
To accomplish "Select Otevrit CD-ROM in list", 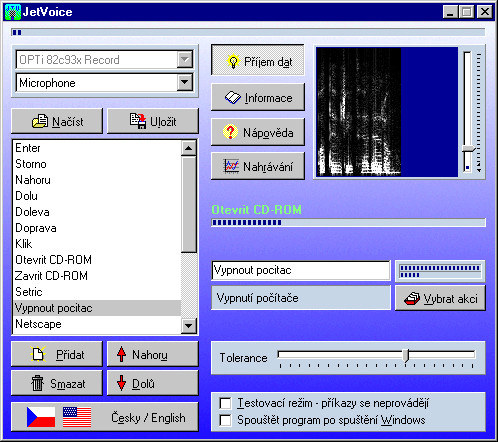I will (97, 260).
